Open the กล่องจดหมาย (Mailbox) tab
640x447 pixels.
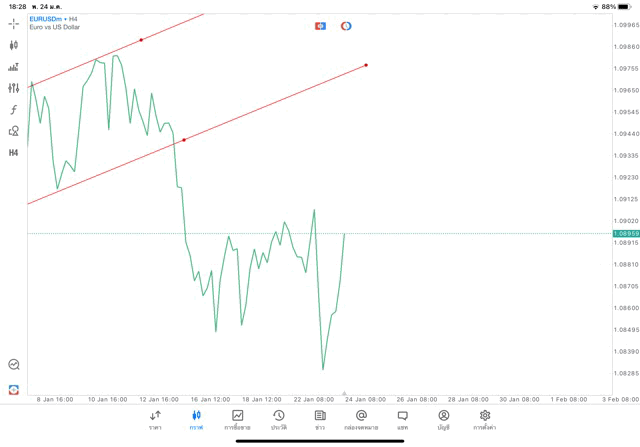tap(361, 419)
